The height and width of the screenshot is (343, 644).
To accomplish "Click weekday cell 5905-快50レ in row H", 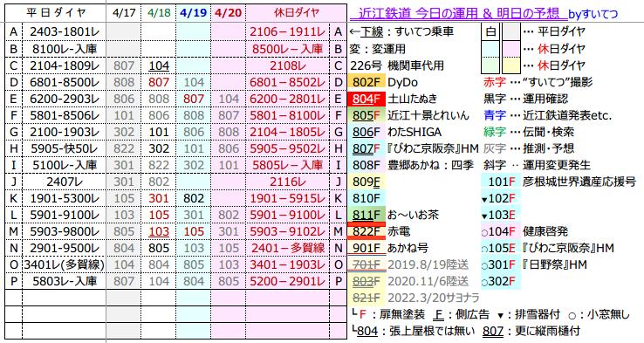I will point(65,148).
